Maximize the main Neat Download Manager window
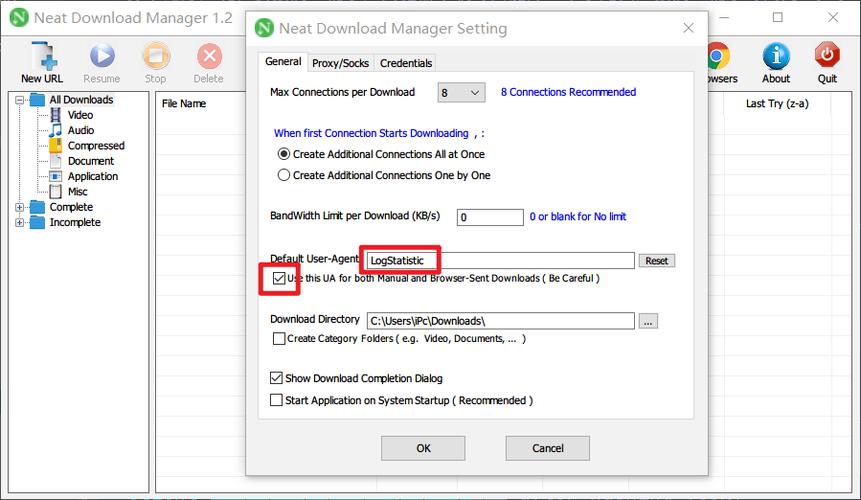 click(778, 18)
